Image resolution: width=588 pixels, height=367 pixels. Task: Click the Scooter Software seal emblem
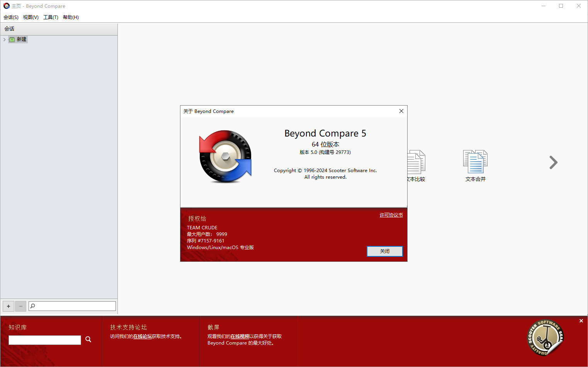[x=545, y=337]
